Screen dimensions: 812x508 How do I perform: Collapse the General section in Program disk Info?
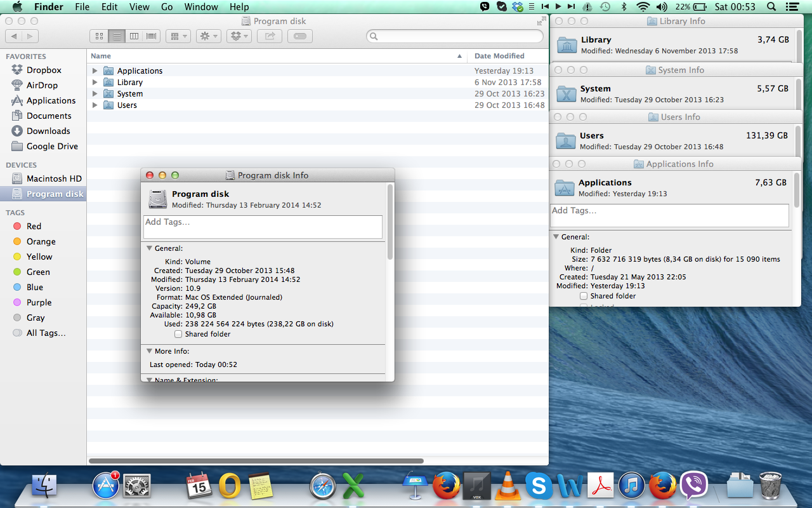click(x=149, y=248)
